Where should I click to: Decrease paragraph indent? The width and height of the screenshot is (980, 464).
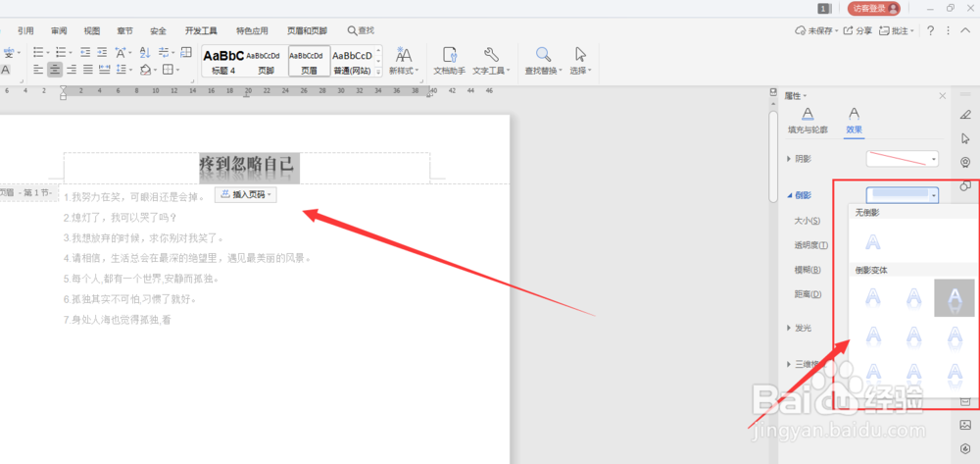pos(85,52)
